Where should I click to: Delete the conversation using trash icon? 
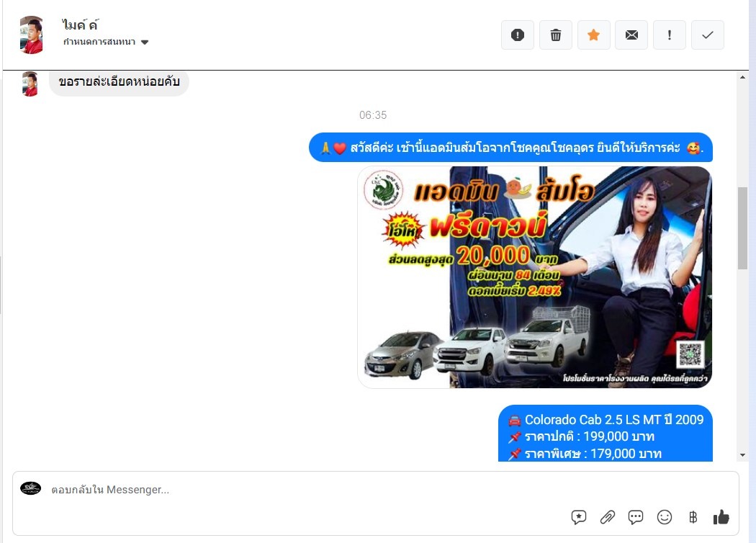click(x=555, y=35)
